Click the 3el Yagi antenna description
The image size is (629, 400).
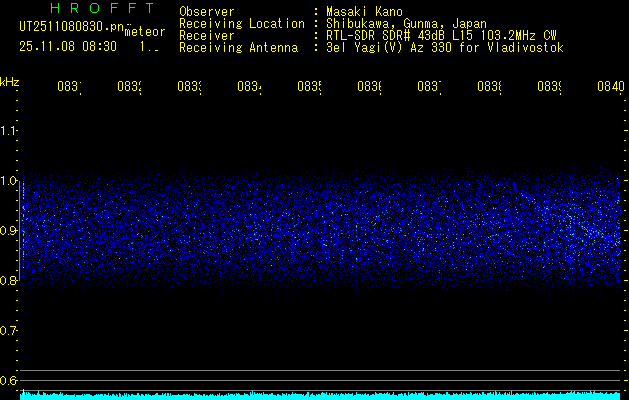pyautogui.click(x=445, y=48)
